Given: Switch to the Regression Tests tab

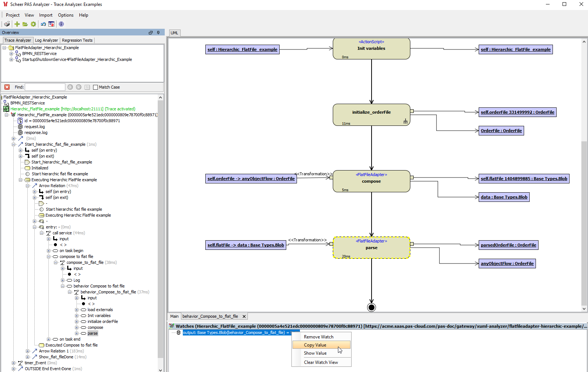Looking at the screenshot, I should [x=77, y=40].
